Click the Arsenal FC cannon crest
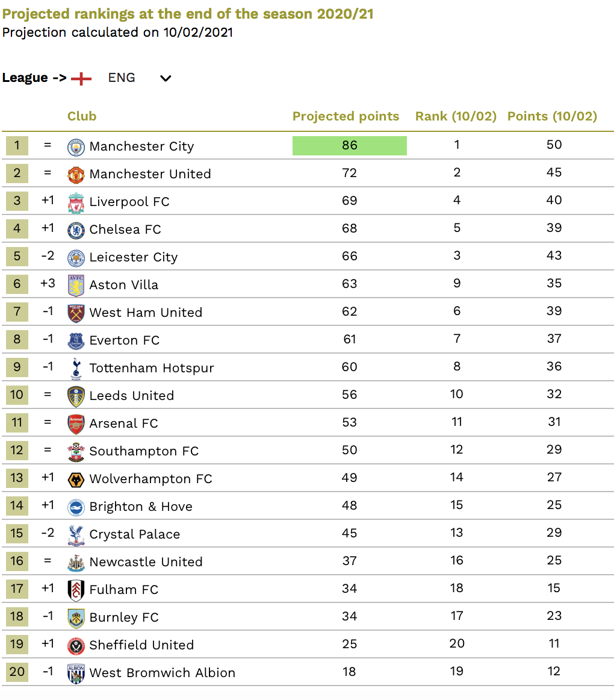The height and width of the screenshot is (700, 614). (x=76, y=424)
